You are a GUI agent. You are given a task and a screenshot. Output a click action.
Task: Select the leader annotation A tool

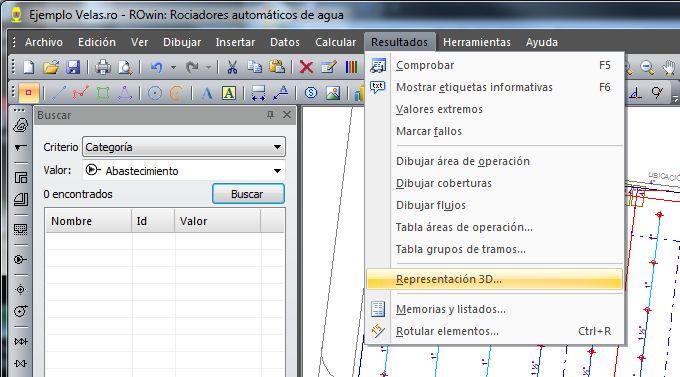click(281, 93)
